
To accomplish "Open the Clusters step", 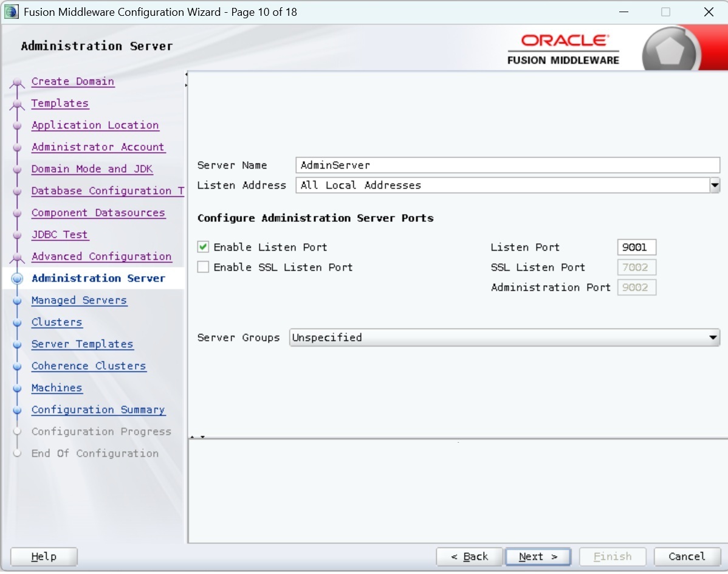I will pos(57,322).
